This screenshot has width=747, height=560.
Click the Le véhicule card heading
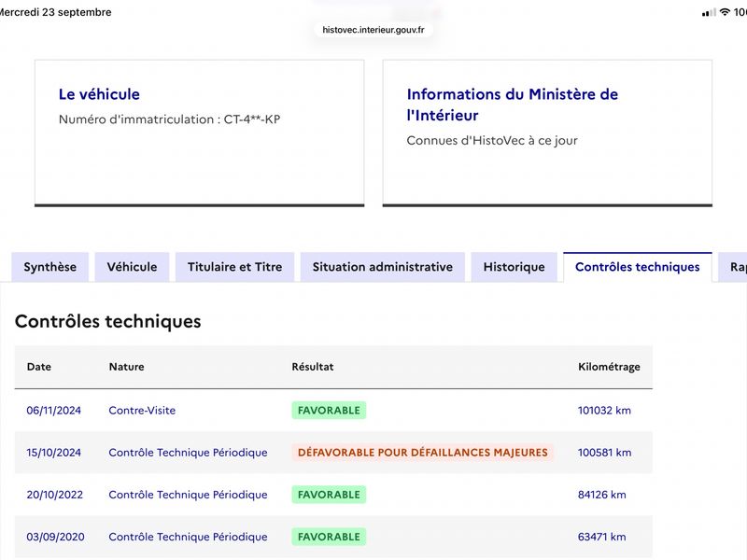point(99,94)
